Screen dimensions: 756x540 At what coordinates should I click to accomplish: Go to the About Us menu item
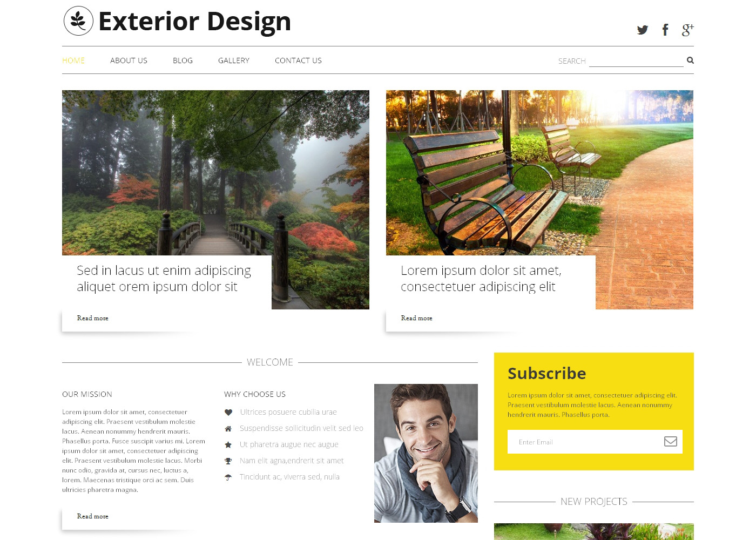129,60
